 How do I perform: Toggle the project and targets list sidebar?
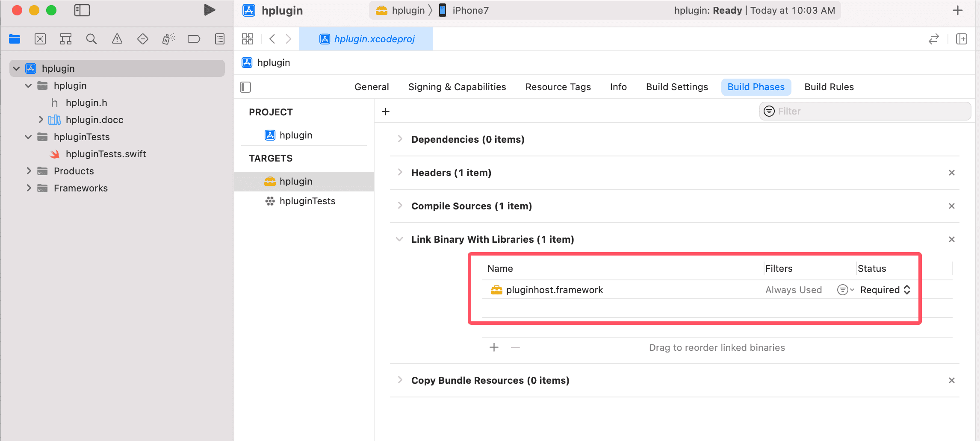245,87
